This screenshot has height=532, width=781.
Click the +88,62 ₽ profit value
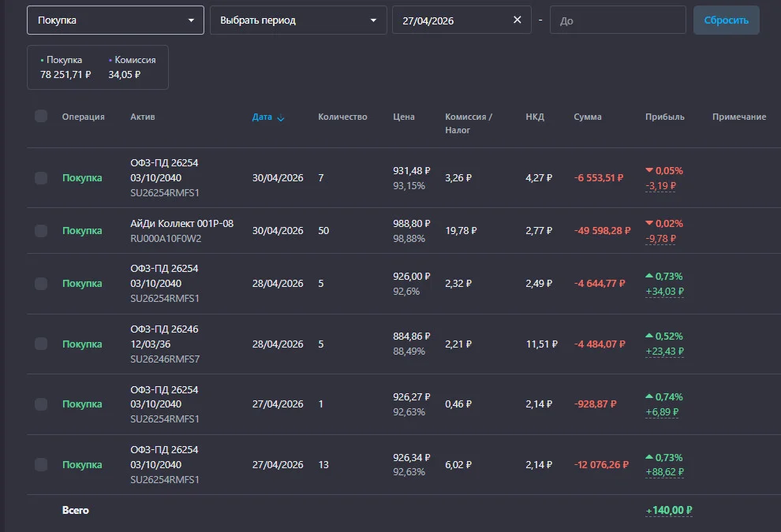tap(664, 472)
